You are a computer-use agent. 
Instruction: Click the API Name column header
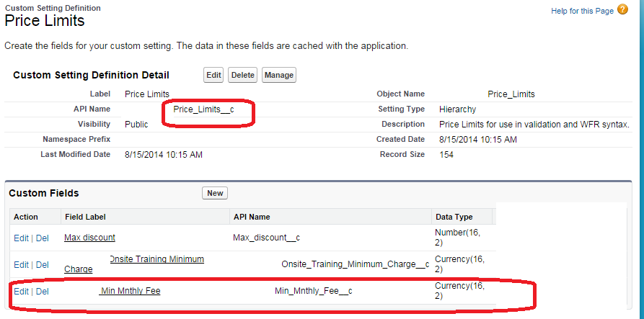tap(251, 217)
